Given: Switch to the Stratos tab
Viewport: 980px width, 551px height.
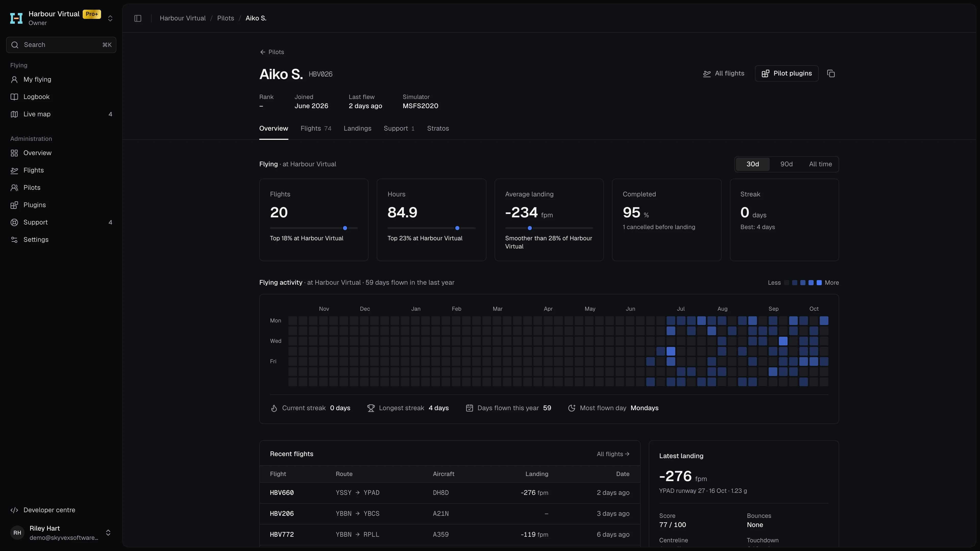Looking at the screenshot, I should point(438,129).
